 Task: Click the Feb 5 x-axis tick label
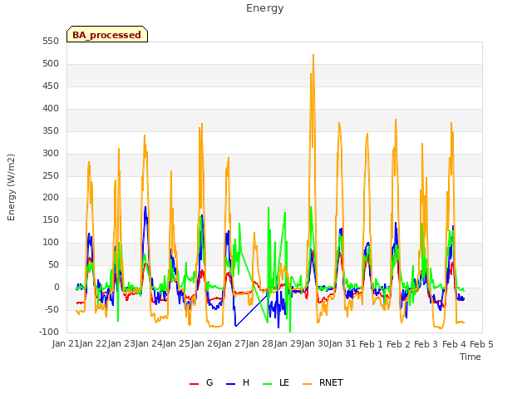point(481,344)
